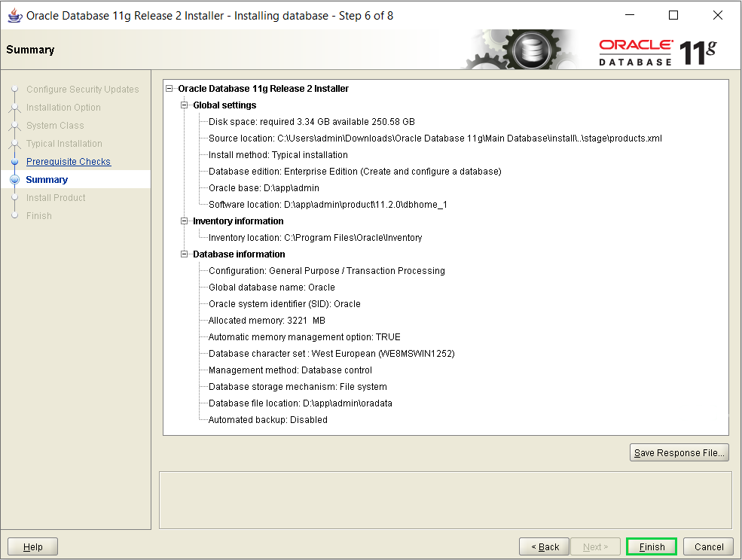Image resolution: width=742 pixels, height=560 pixels.
Task: Click the Global settings label
Action: coord(224,105)
